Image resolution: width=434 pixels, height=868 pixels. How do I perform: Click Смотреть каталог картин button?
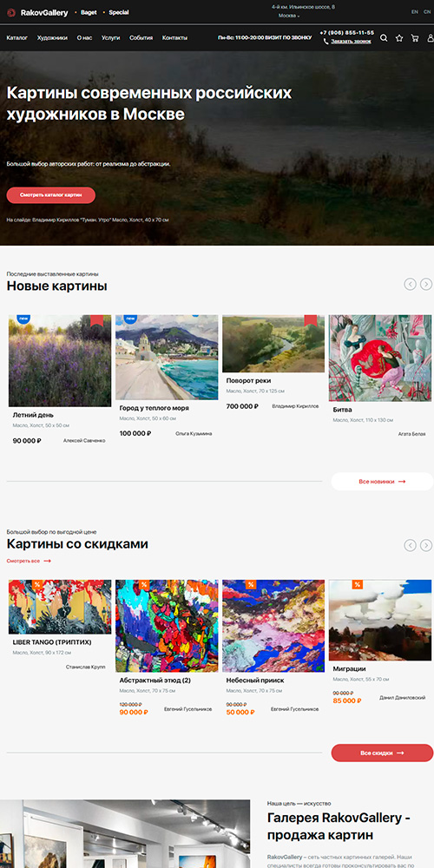(x=51, y=195)
